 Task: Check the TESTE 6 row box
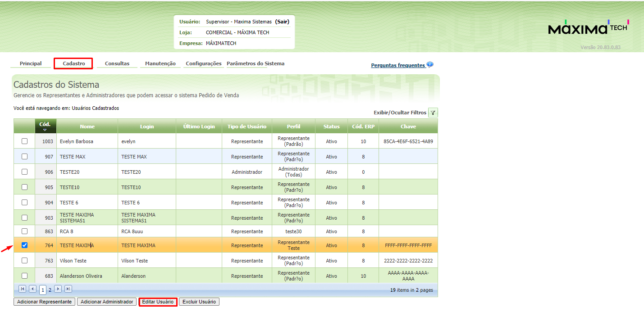[25, 202]
